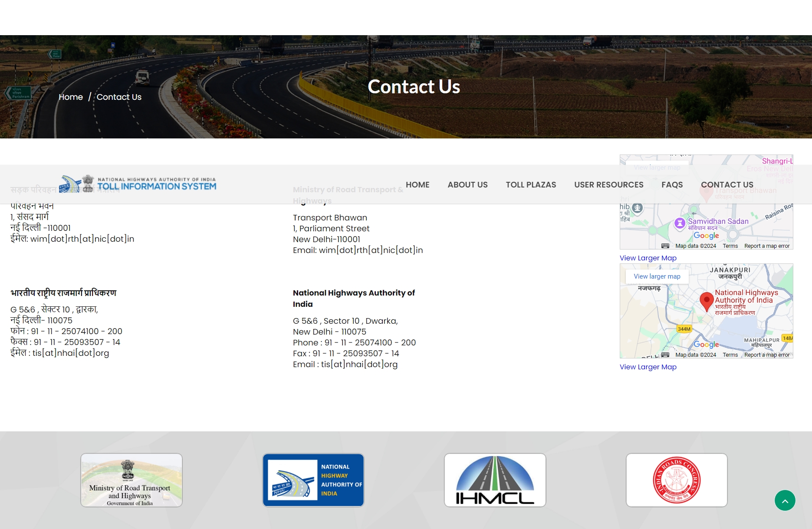Viewport: 812px width, 529px height.
Task: Click email tis[at]nhai[dot]org in English section
Action: click(x=359, y=365)
